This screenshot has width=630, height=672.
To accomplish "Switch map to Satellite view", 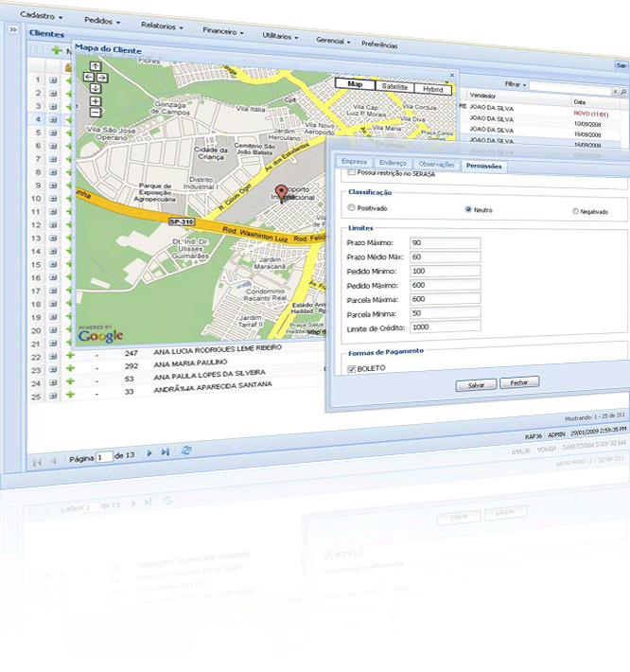I will pos(394,86).
